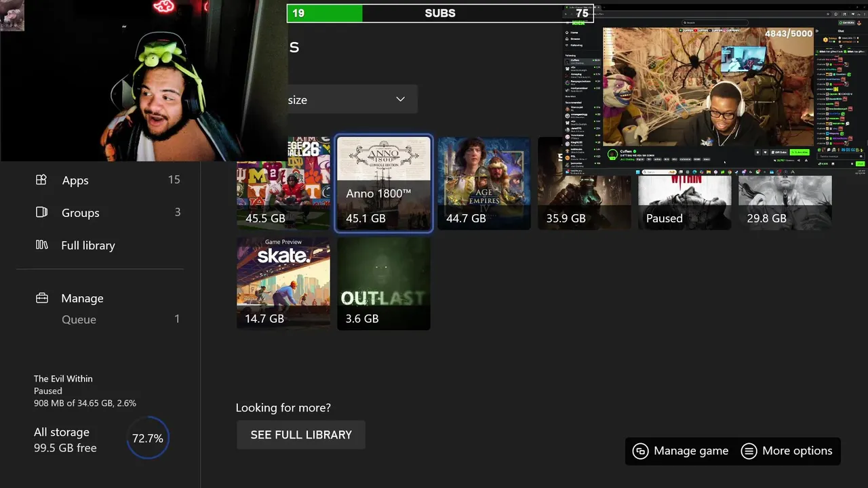The width and height of the screenshot is (868, 488).
Task: Click Home in the Kick window sidebar
Action: [x=574, y=33]
